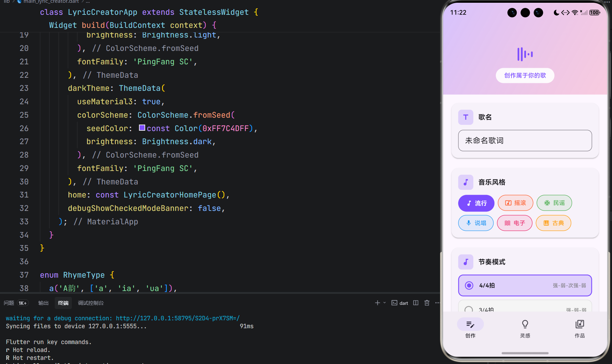The width and height of the screenshot is (612, 364).
Task: Click the 'Syncing files to device' terminal line
Action: (76, 326)
